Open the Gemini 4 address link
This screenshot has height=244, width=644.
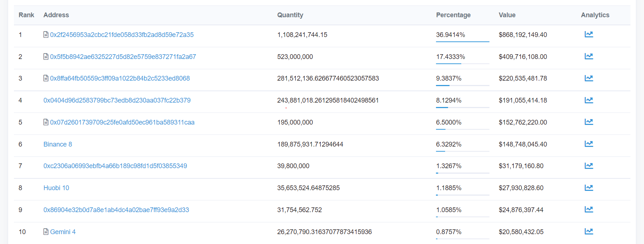tap(63, 232)
